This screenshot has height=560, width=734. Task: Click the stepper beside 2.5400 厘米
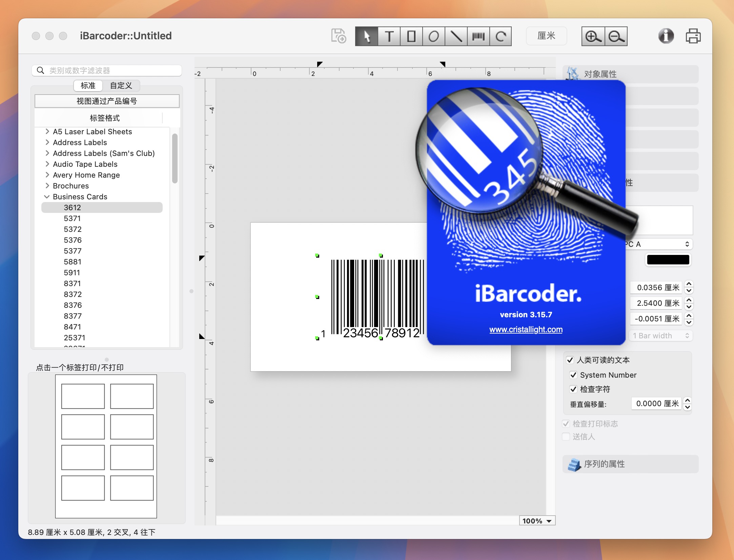[x=689, y=303]
